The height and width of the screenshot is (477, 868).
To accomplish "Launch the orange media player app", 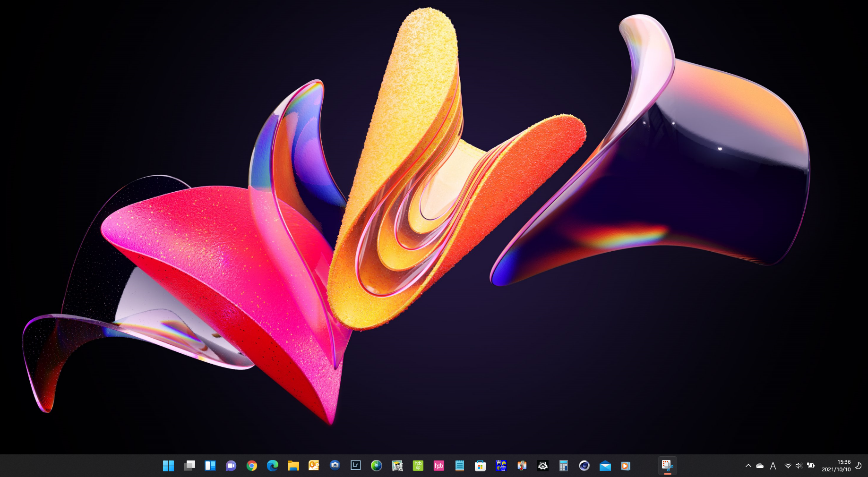I will 626,466.
